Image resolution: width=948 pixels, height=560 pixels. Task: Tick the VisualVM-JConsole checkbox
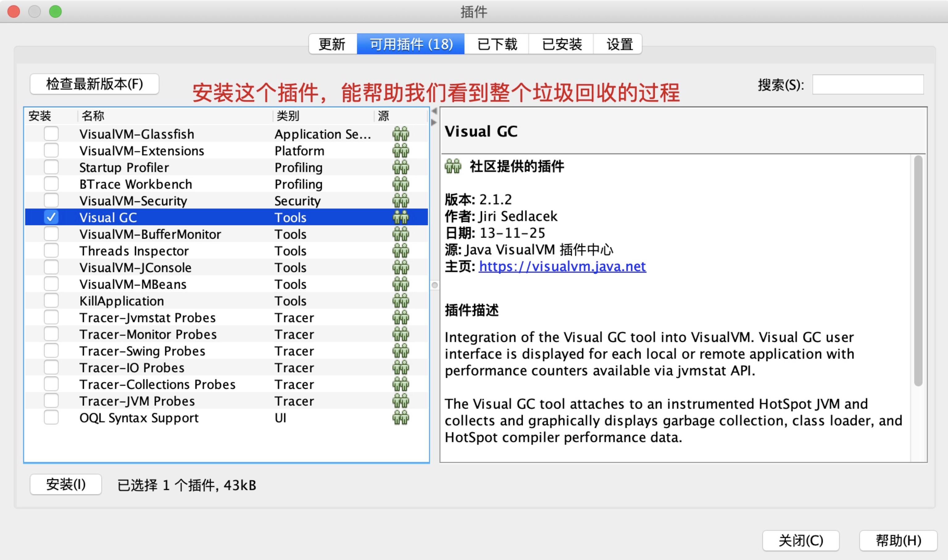click(x=51, y=267)
